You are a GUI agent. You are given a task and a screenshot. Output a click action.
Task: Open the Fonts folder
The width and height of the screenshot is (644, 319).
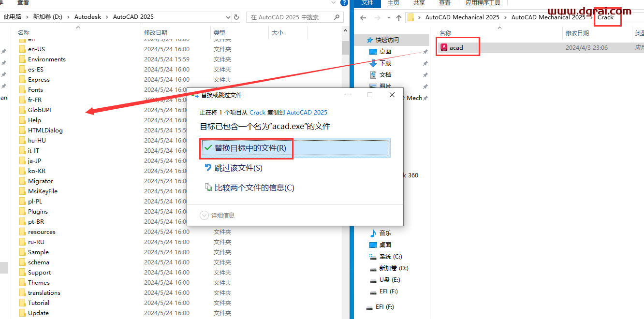click(35, 89)
